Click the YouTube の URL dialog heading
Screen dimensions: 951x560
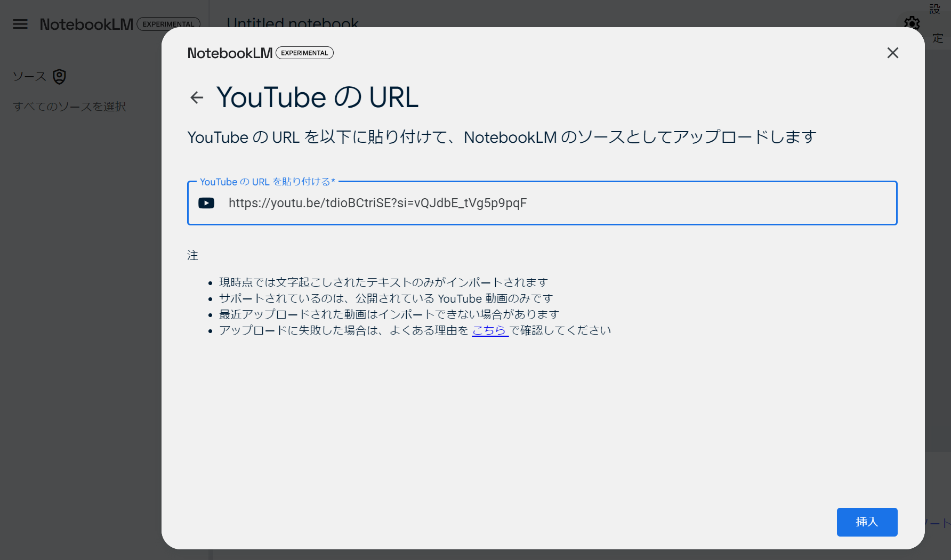pos(317,98)
